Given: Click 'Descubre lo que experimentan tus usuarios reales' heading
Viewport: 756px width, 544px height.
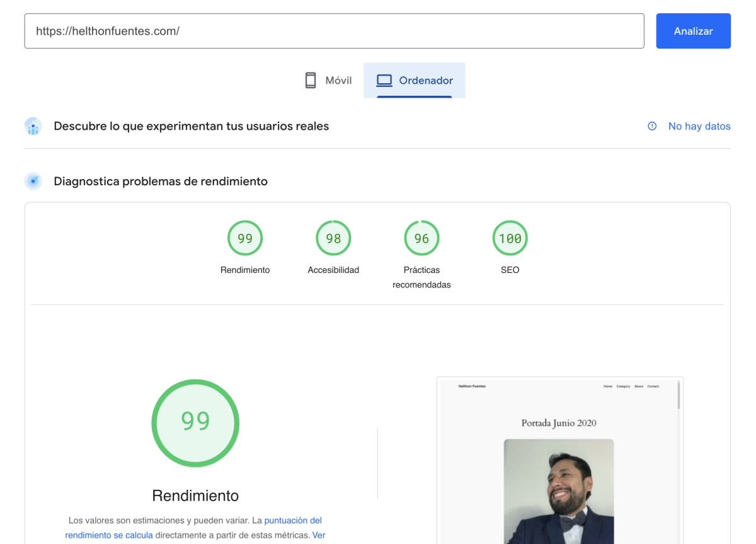Looking at the screenshot, I should click(192, 126).
